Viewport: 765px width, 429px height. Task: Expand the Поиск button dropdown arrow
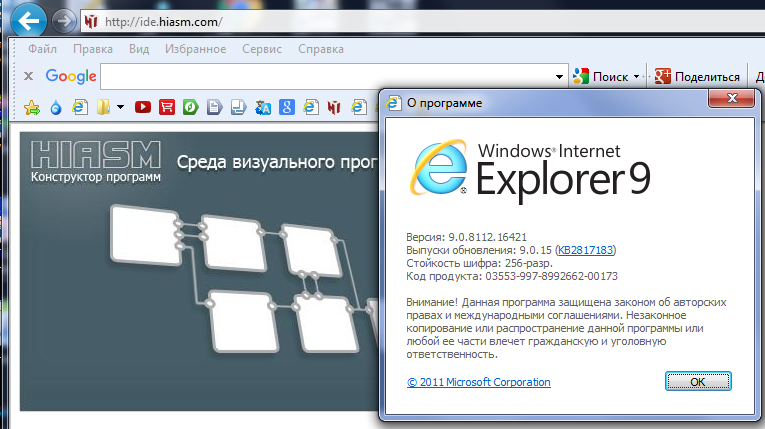tap(636, 77)
